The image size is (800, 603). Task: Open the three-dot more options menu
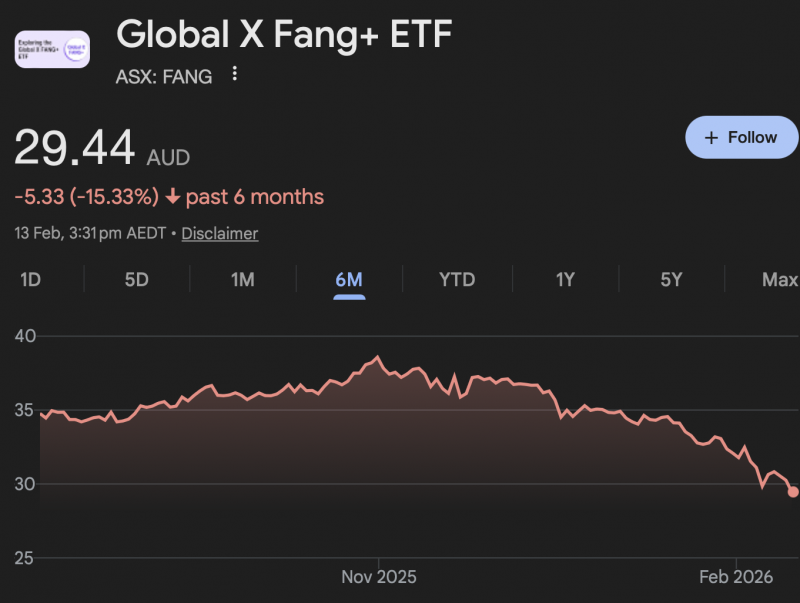tap(235, 74)
